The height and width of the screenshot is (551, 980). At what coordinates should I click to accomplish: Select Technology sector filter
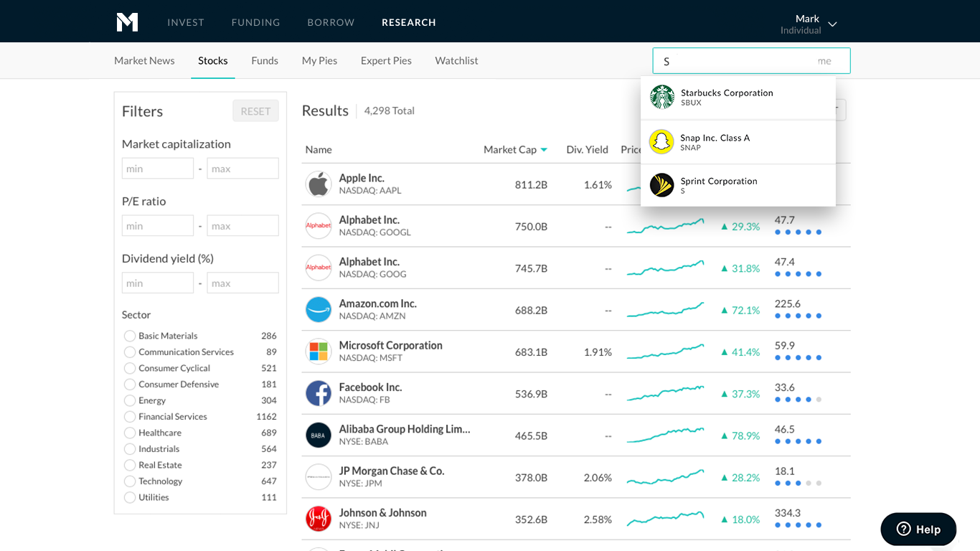pos(130,481)
